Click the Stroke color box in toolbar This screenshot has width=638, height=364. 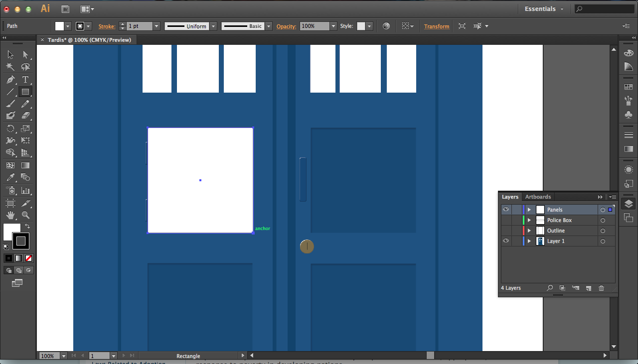click(20, 241)
